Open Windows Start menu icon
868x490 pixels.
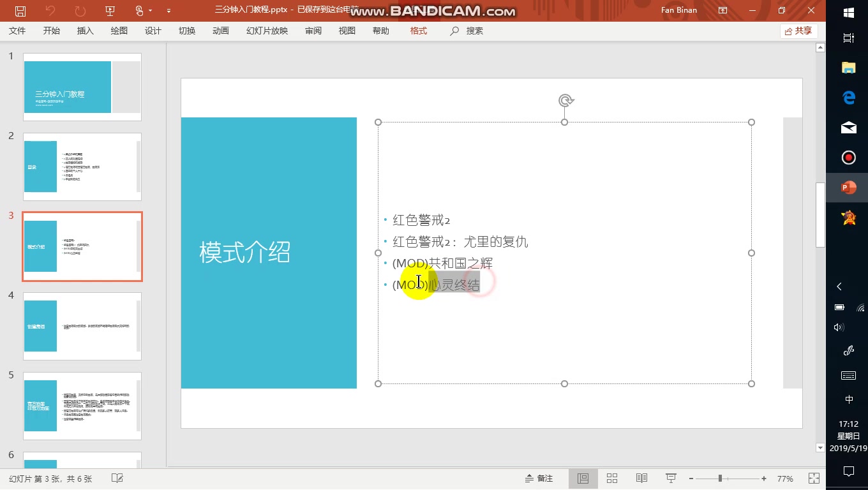pos(848,13)
